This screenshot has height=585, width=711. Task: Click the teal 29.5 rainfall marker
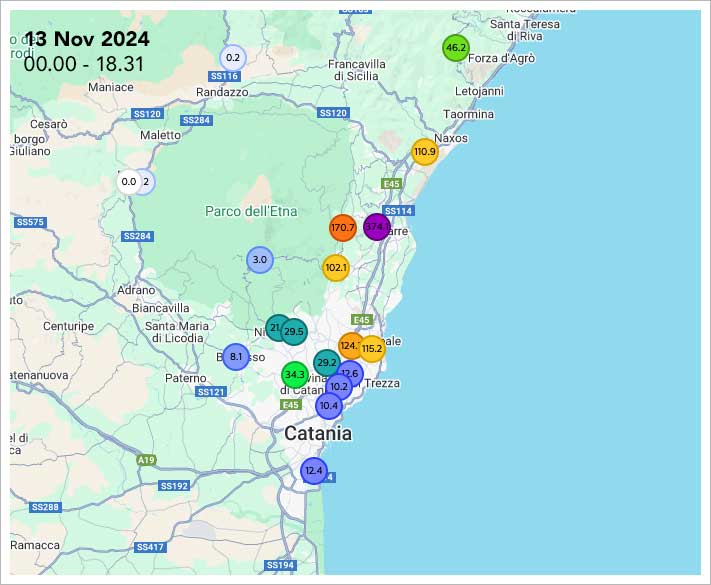(294, 331)
